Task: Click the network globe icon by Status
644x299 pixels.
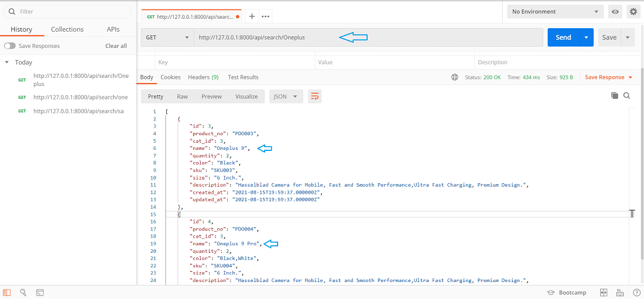Action: (455, 77)
